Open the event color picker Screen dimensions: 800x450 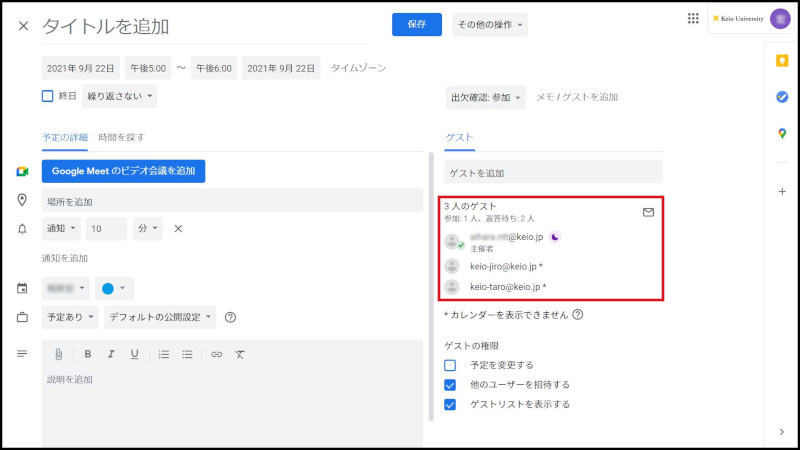click(x=114, y=289)
